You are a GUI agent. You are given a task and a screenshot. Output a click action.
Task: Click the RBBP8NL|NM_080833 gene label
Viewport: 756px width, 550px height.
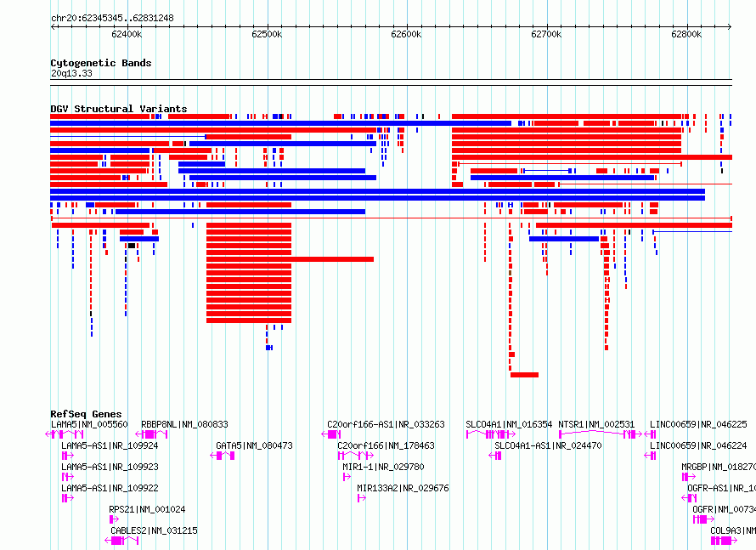coord(184,424)
